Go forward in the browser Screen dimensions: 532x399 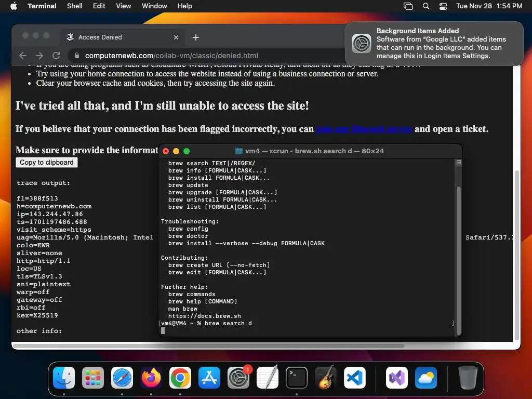pos(39,56)
